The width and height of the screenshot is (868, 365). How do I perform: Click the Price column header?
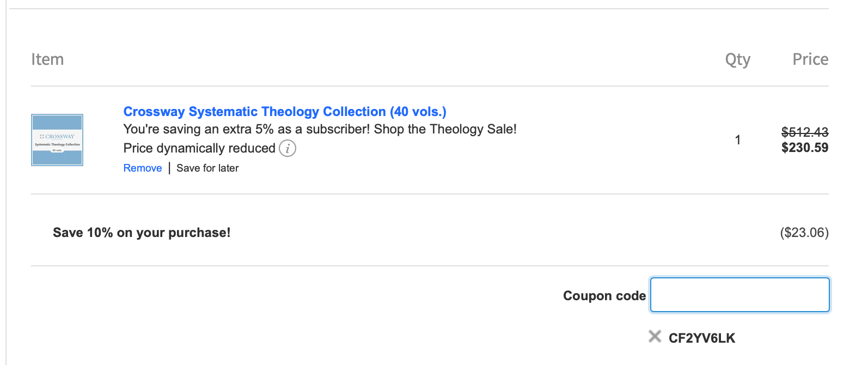click(x=810, y=59)
